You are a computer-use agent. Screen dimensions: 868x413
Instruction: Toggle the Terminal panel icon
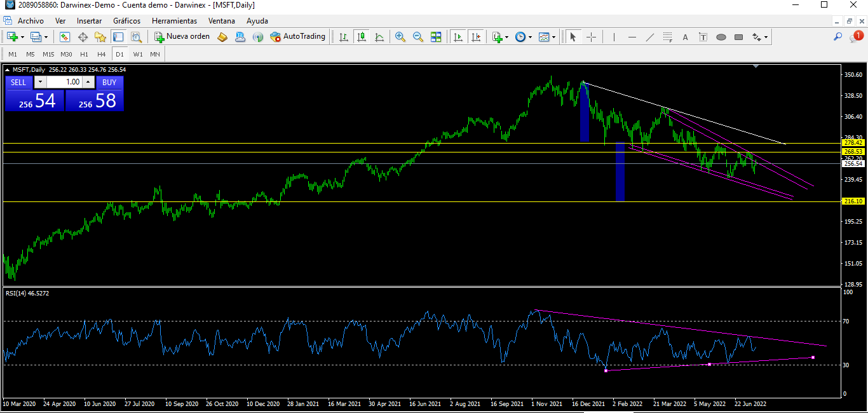point(118,37)
